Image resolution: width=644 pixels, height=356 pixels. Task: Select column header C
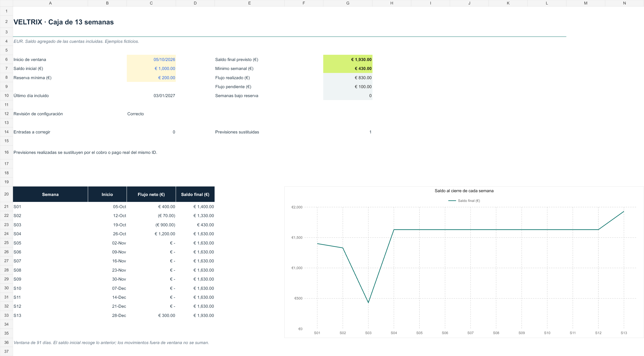151,3
